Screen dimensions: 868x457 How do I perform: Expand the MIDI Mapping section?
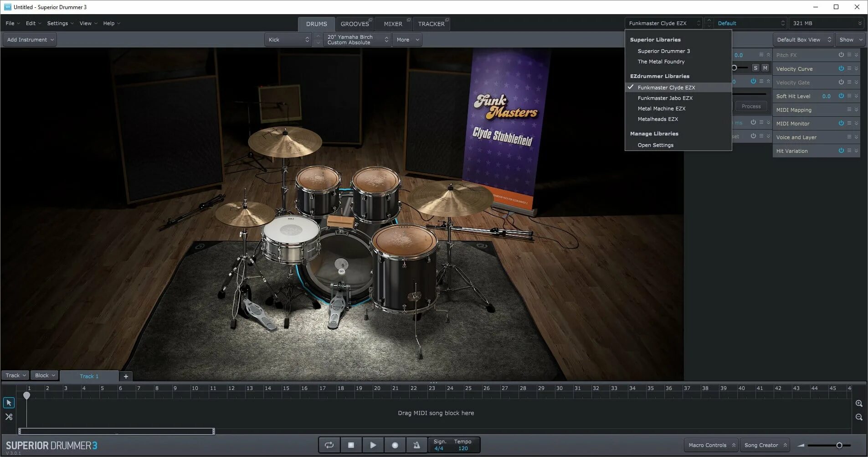pyautogui.click(x=857, y=109)
